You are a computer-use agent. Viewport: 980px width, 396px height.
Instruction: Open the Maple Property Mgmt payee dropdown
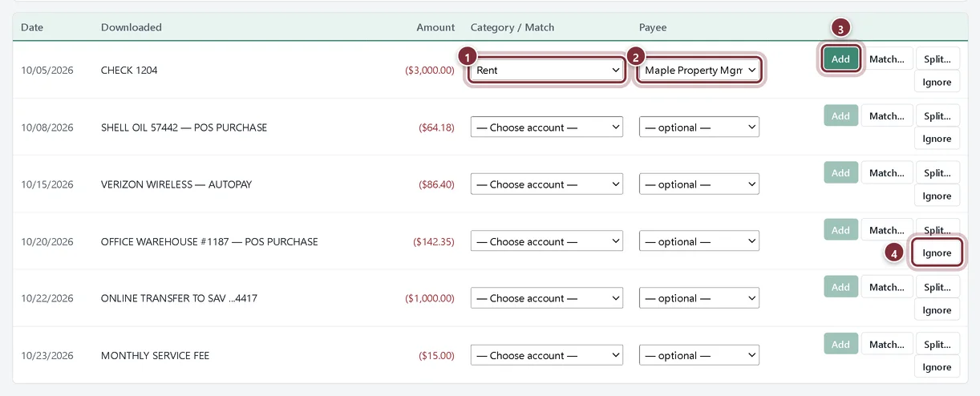(699, 71)
